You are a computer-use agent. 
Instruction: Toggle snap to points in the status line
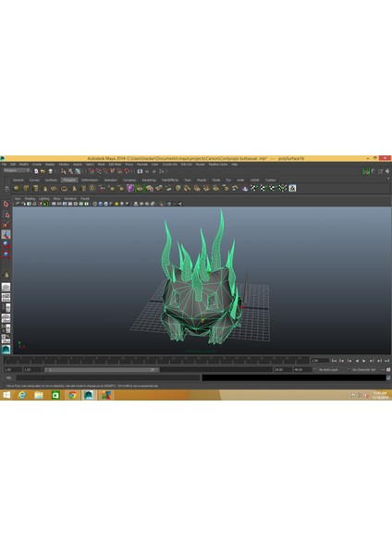105,171
